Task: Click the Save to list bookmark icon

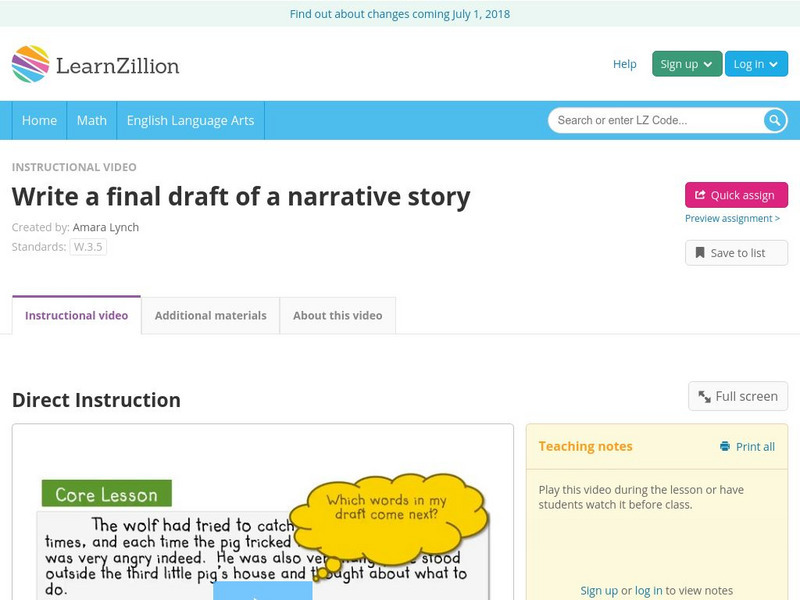Action: pyautogui.click(x=700, y=253)
